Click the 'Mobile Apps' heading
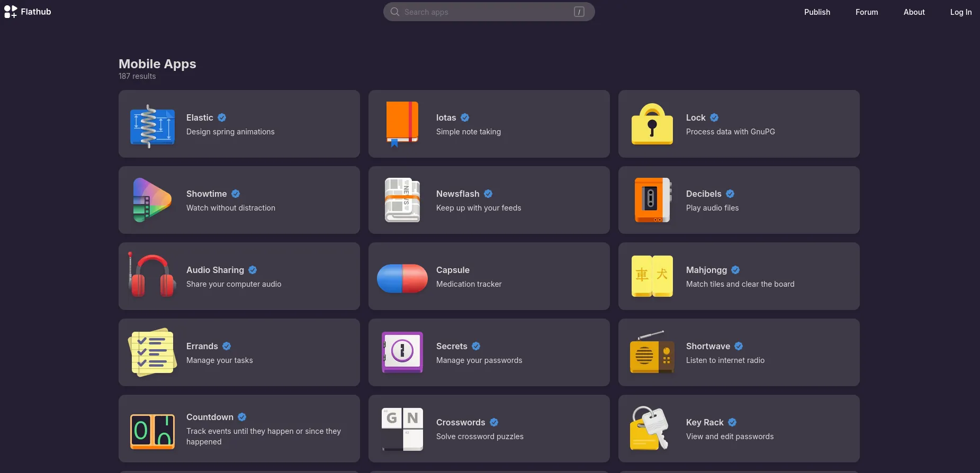This screenshot has width=980, height=473. tap(157, 64)
